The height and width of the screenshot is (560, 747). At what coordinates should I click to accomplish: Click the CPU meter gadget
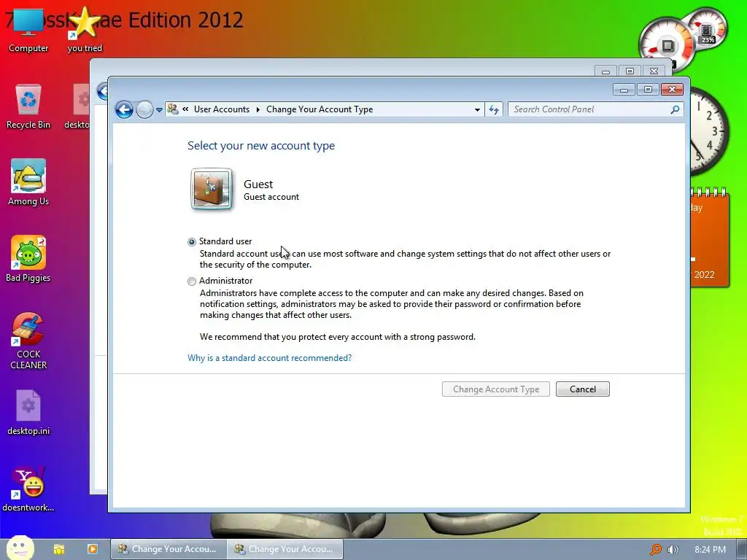tap(668, 45)
